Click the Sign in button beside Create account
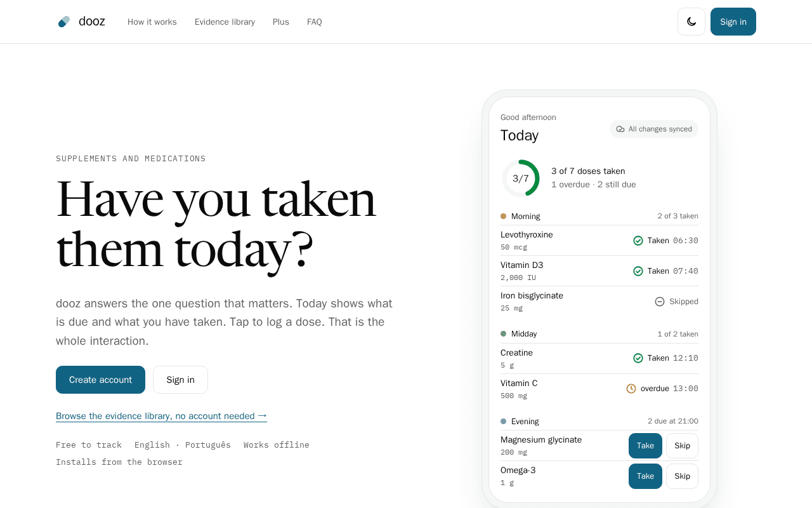Image resolution: width=812 pixels, height=508 pixels. [x=180, y=380]
